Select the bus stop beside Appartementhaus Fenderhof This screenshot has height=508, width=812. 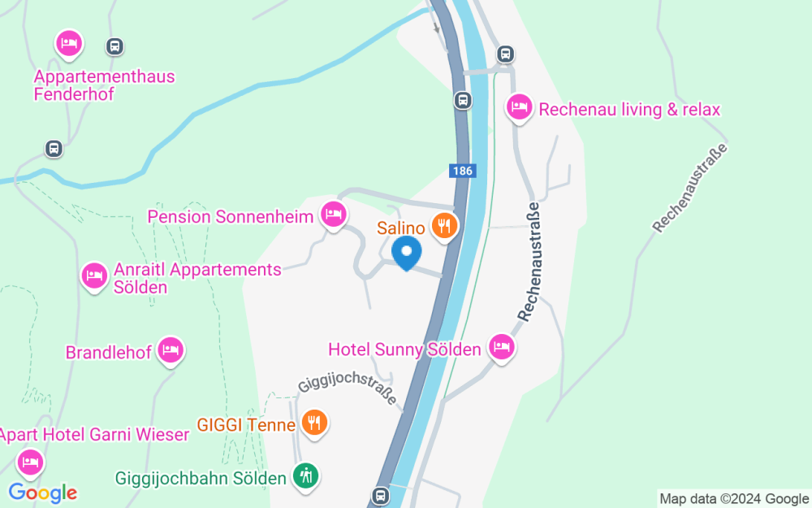115,46
